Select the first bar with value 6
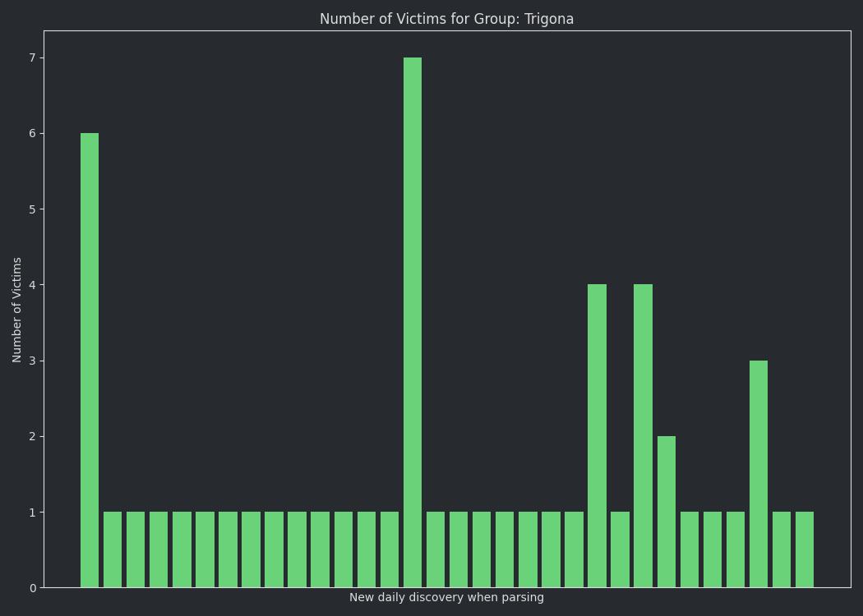This screenshot has width=863, height=616. 90,361
